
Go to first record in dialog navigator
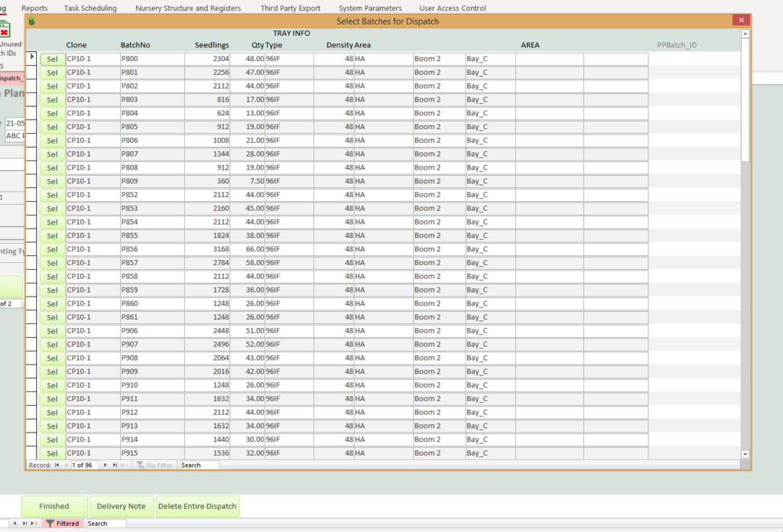click(x=57, y=465)
